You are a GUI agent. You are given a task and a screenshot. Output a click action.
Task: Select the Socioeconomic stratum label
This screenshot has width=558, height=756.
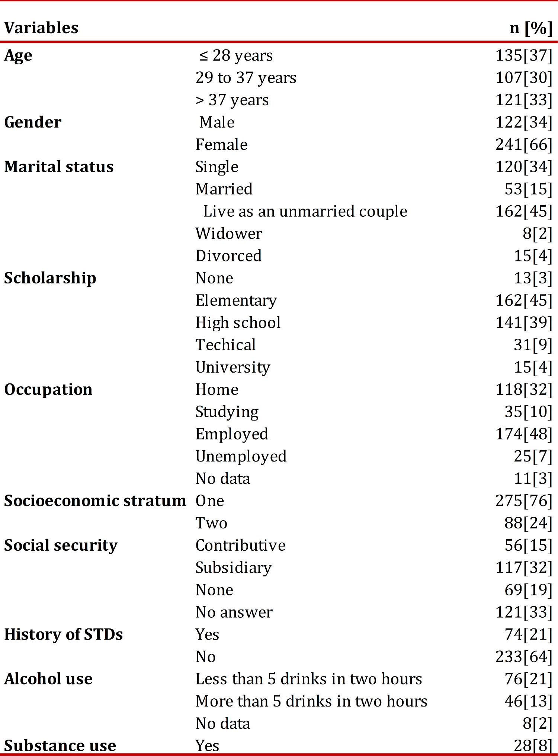pos(95,501)
